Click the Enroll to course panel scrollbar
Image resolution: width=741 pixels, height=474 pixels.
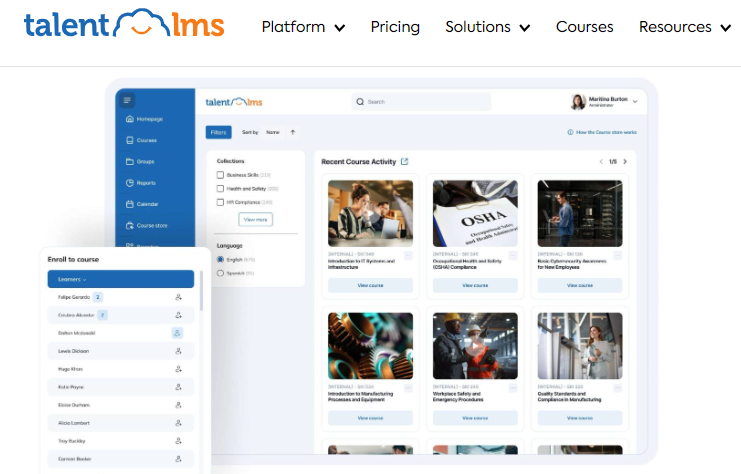tap(201, 291)
